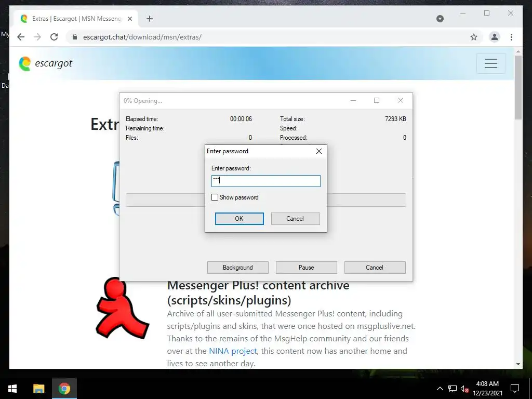Cancel the extraction in the Opening window
Image resolution: width=532 pixels, height=399 pixels.
[375, 268]
